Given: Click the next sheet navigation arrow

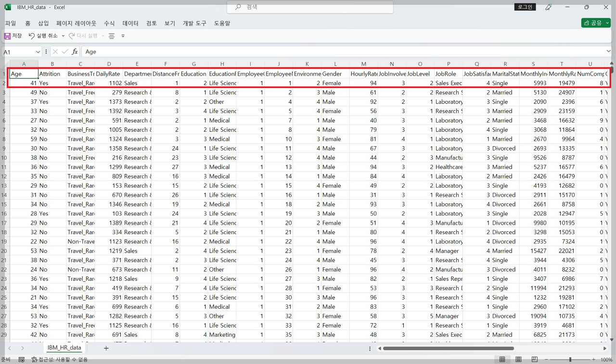Looking at the screenshot, I should [22, 348].
